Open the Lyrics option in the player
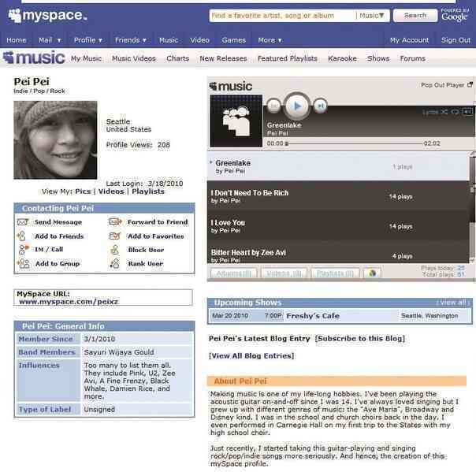Viewport: 476px width, 472px height. point(430,113)
